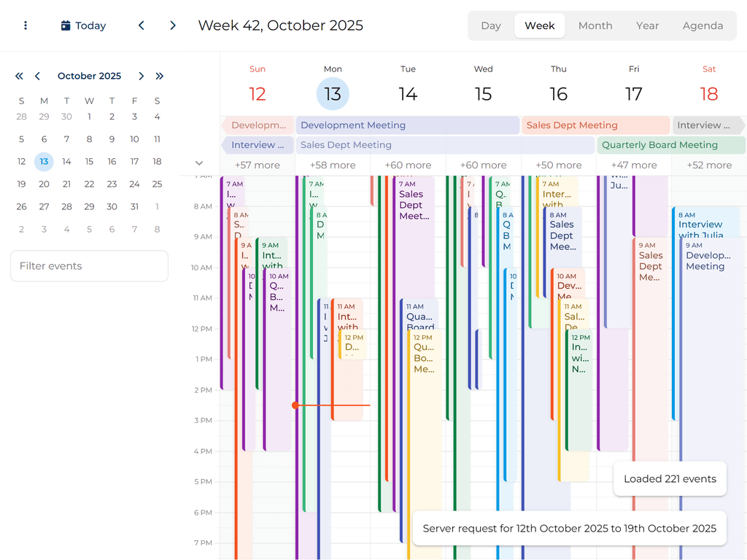Jump back a year in mini calendar

pos(19,76)
